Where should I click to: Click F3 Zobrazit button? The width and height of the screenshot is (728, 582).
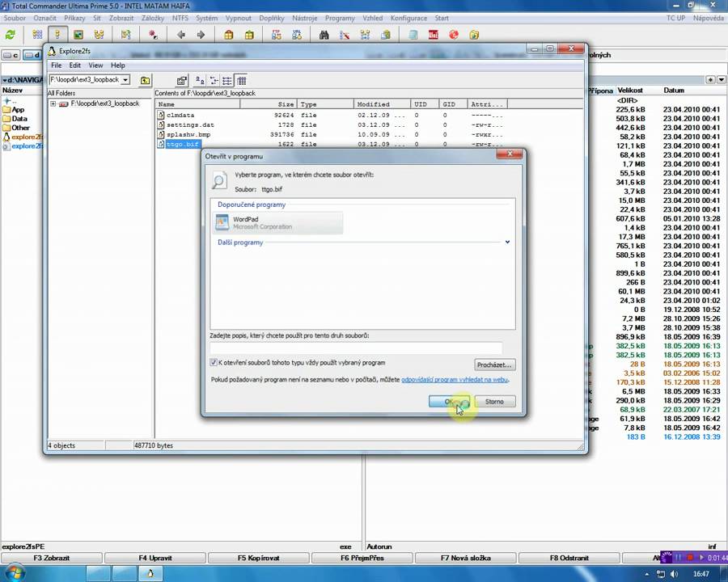(52, 558)
